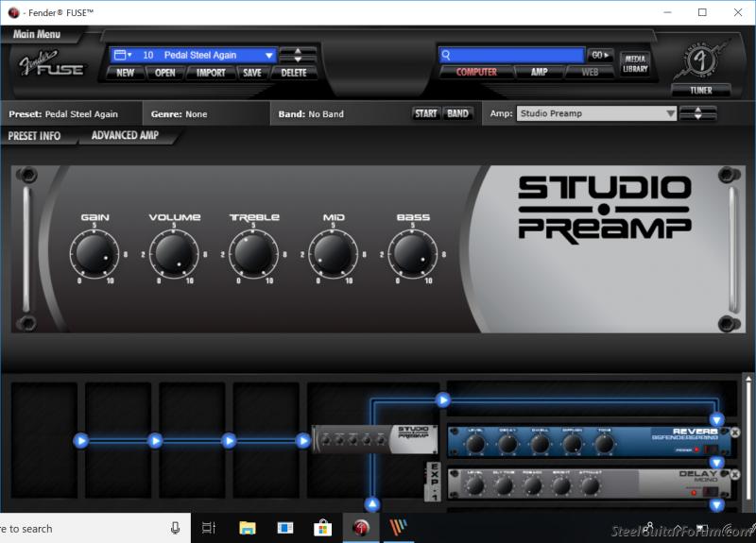756x543 pixels.
Task: Open the ADVANCED AMP tab
Action: (125, 135)
